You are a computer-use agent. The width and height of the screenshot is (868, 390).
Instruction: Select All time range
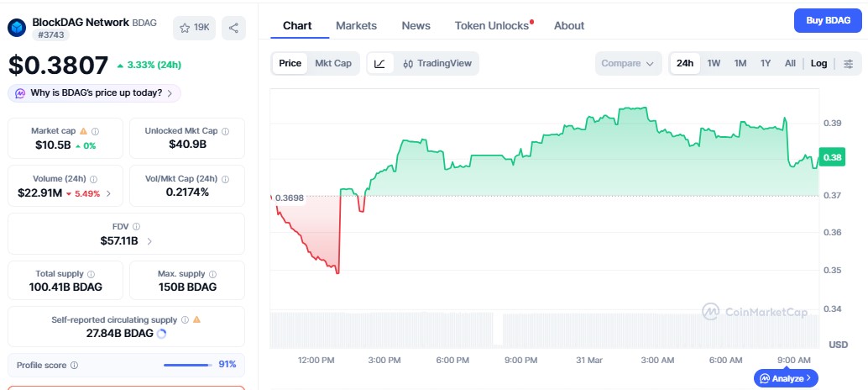[790, 63]
